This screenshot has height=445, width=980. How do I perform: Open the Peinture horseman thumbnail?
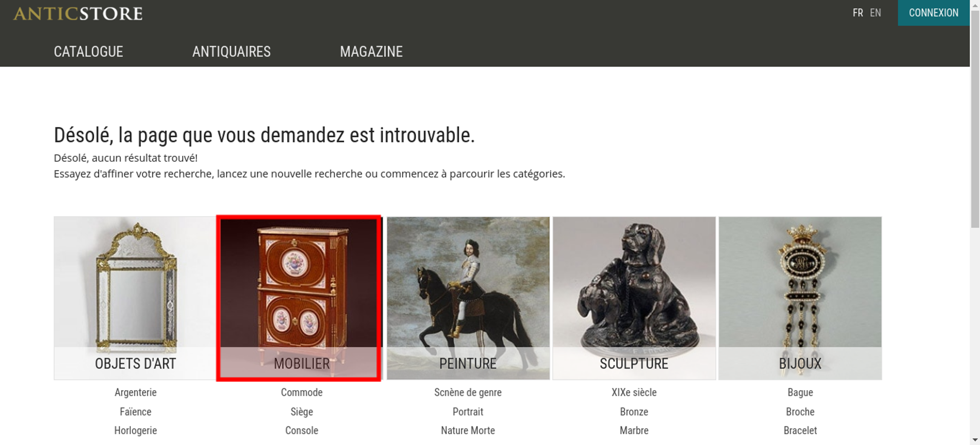(468, 298)
